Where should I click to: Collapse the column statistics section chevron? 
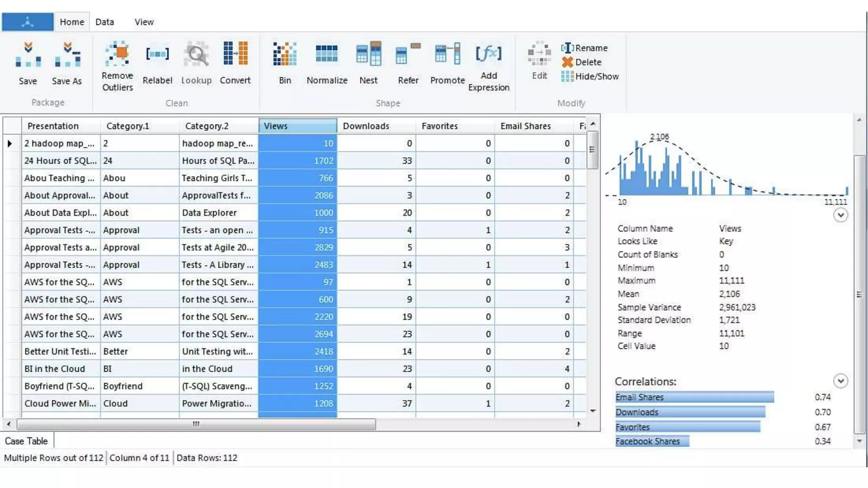point(840,215)
